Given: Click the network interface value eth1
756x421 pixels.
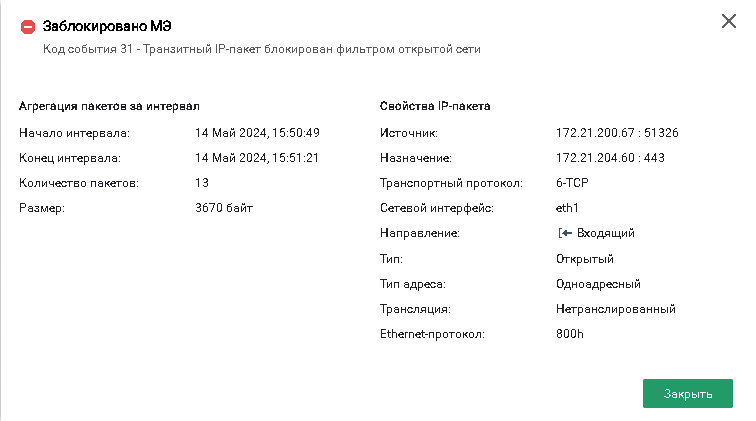Looking at the screenshot, I should tap(567, 208).
